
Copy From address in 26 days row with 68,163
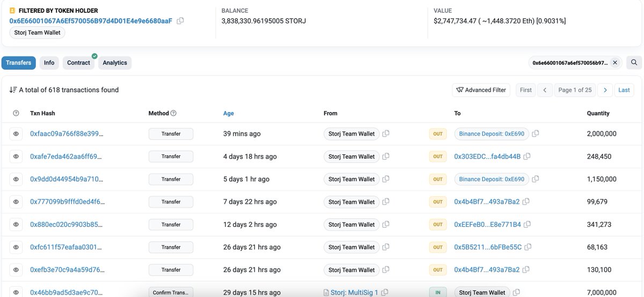tap(386, 247)
